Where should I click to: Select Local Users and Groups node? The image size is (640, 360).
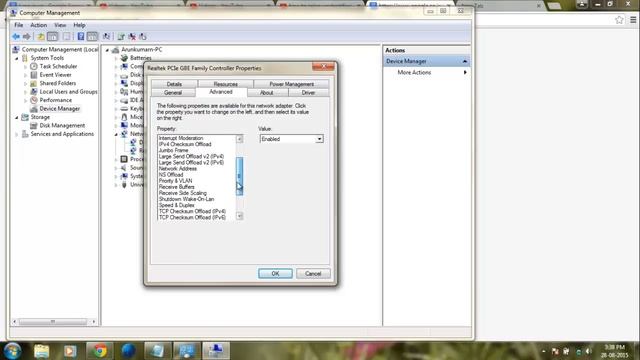click(x=68, y=92)
